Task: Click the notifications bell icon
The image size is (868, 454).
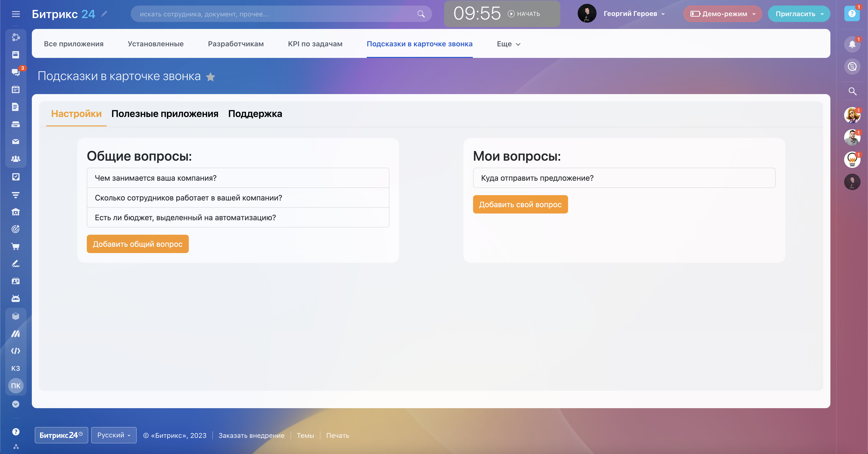Action: (852, 44)
